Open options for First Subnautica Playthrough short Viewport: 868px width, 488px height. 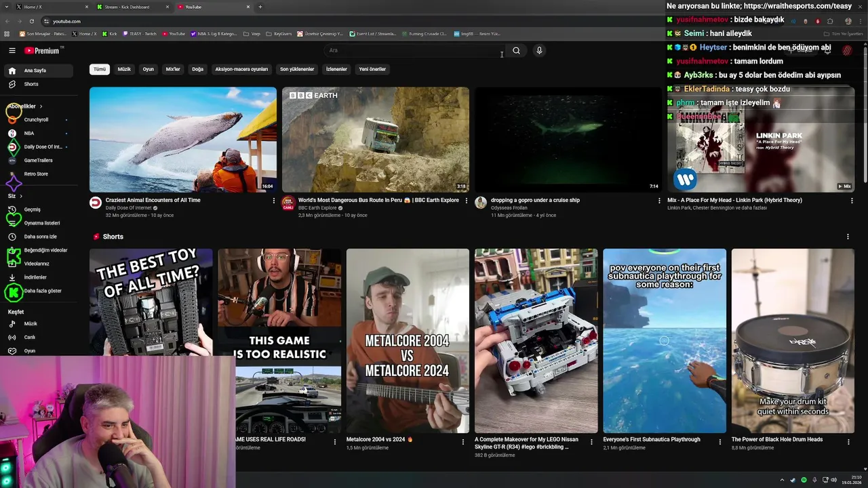(x=720, y=442)
